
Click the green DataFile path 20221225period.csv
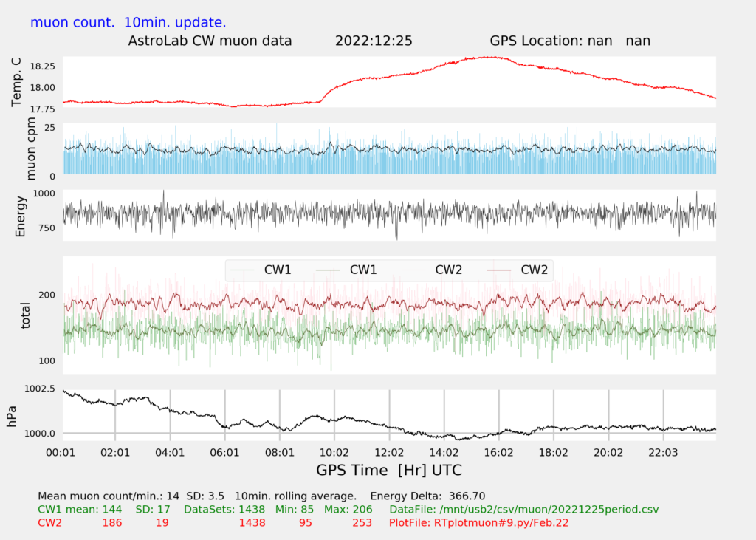pos(523,509)
